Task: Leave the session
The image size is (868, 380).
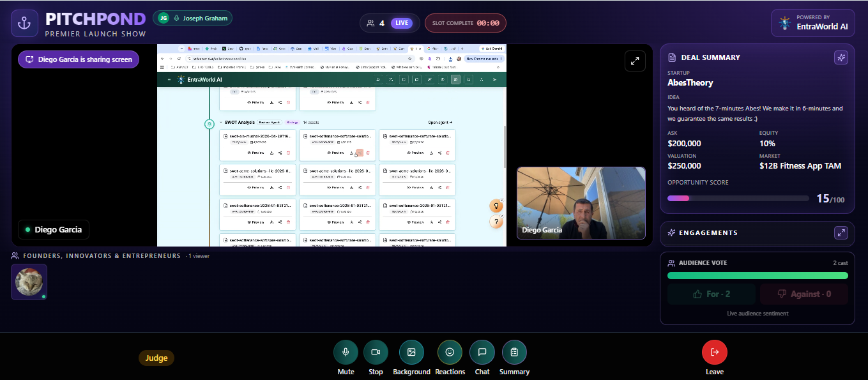Action: point(715,352)
